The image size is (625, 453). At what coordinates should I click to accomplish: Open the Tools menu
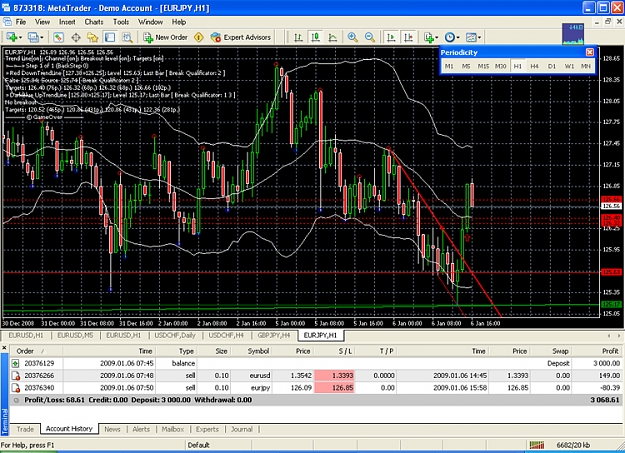click(121, 22)
